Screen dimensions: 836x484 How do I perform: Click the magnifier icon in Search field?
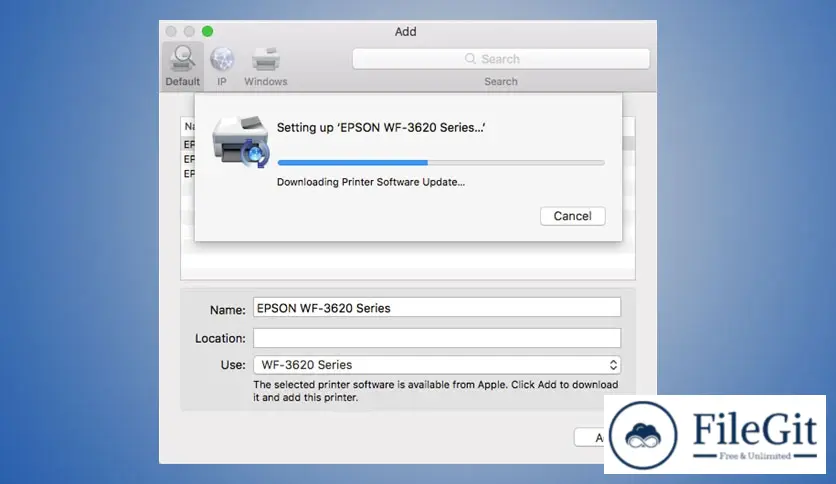(x=470, y=59)
